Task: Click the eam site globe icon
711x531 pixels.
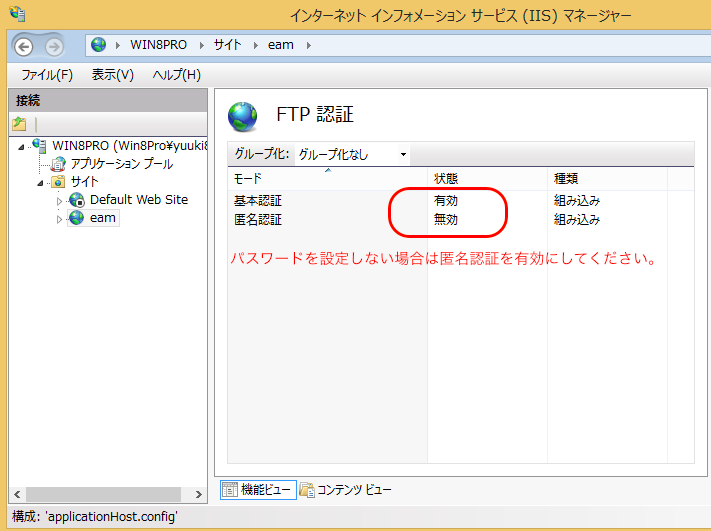Action: coord(77,218)
